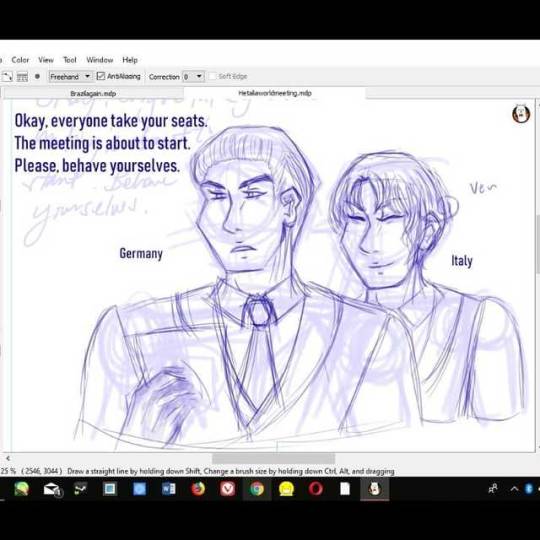
Task: Open the yellow smiley app in the taskbar
Action: [287, 489]
